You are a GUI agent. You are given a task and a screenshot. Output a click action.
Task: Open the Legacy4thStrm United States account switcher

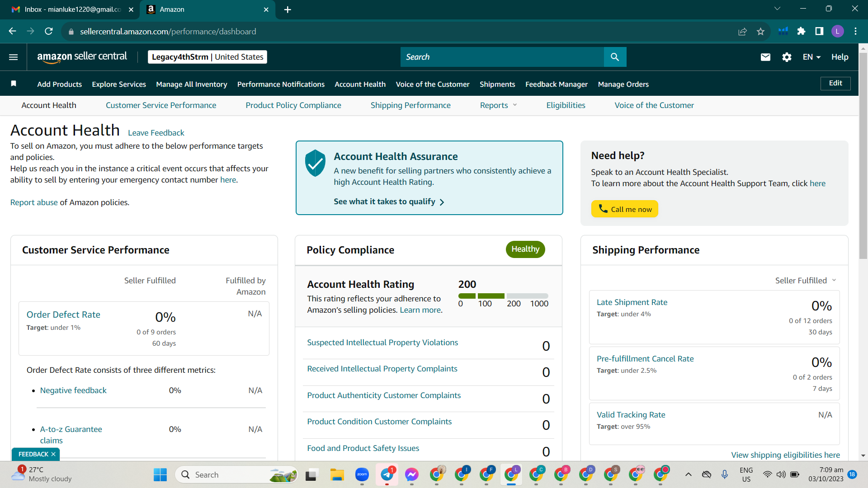tap(208, 57)
